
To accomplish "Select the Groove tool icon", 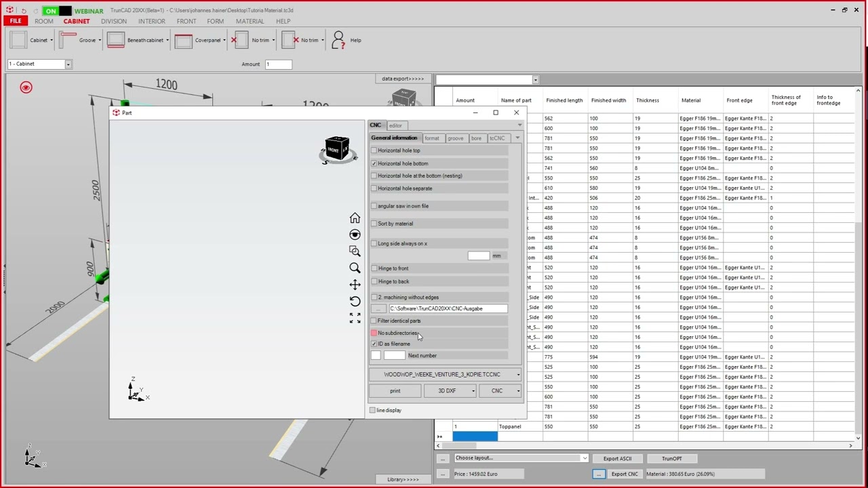I will [x=67, y=40].
